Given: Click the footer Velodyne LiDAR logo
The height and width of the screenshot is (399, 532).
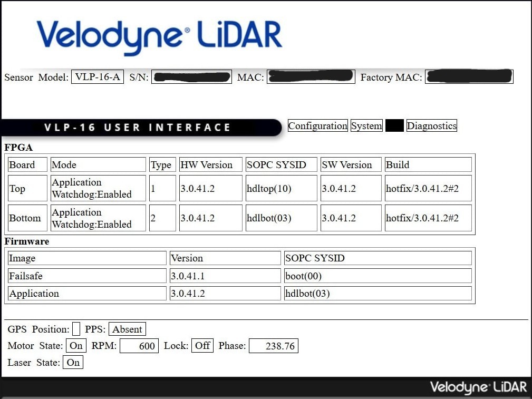Looking at the screenshot, I should pos(478,387).
